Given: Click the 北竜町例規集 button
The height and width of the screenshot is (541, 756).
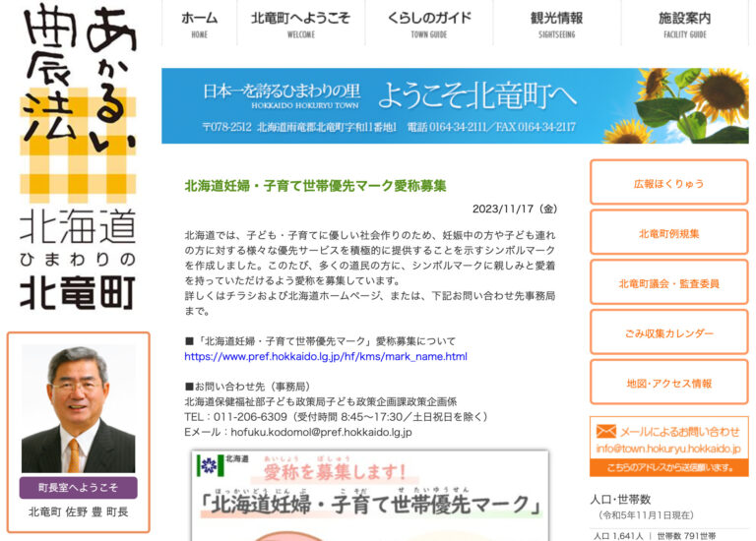Looking at the screenshot, I should 668,233.
